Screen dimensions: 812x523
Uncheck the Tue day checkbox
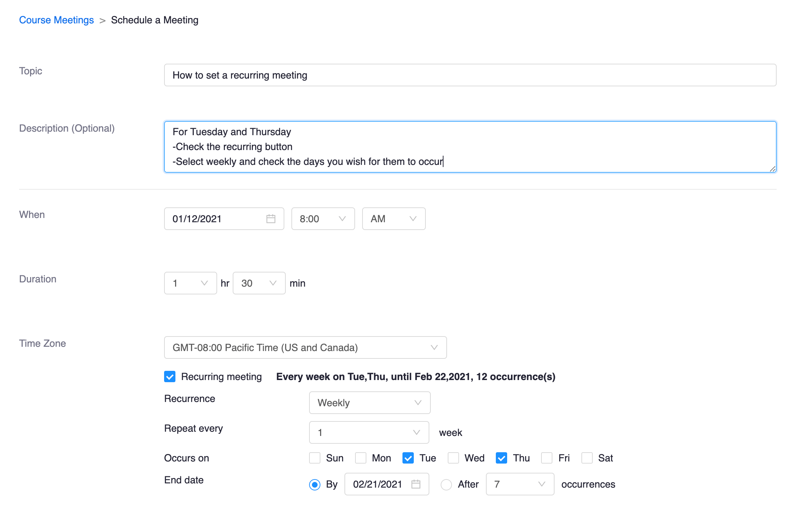coord(408,458)
